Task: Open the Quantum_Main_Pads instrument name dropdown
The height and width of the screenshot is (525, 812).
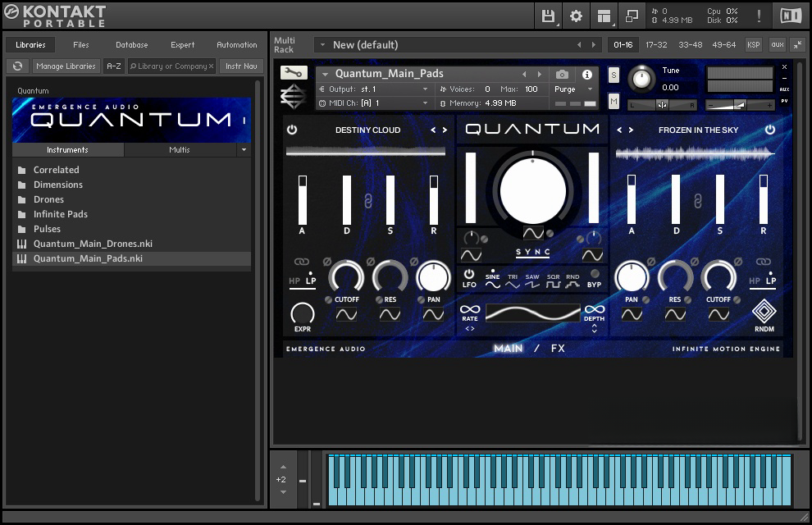Action: click(x=326, y=74)
